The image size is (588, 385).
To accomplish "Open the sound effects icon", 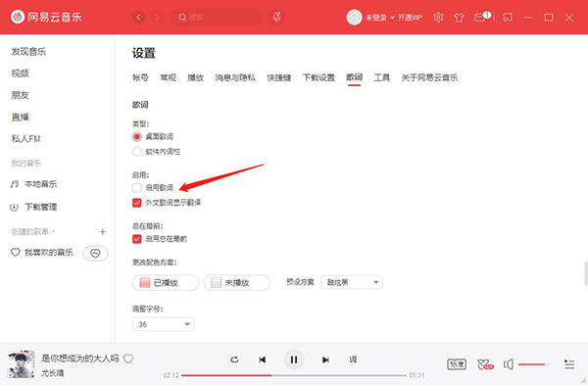I will [485, 364].
